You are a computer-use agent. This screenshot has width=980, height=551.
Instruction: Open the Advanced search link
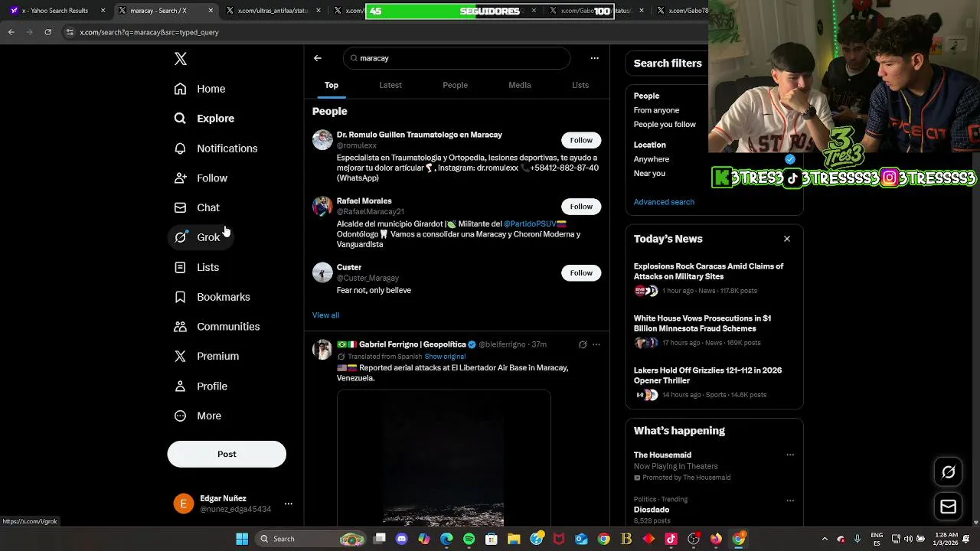664,202
